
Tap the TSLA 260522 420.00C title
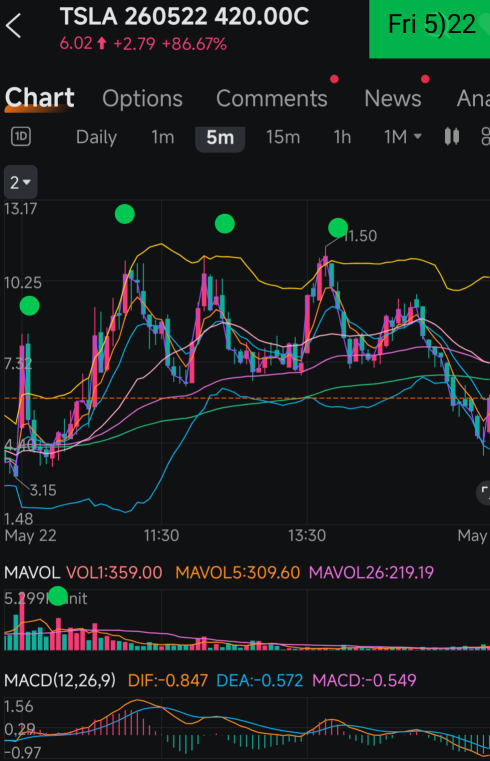click(184, 17)
